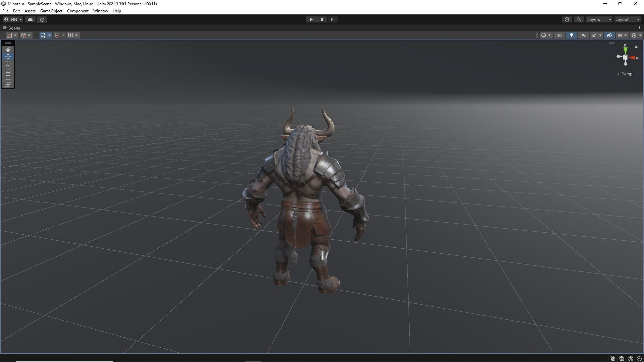Open the Unity Version Control icon
The image size is (644, 362).
(42, 19)
